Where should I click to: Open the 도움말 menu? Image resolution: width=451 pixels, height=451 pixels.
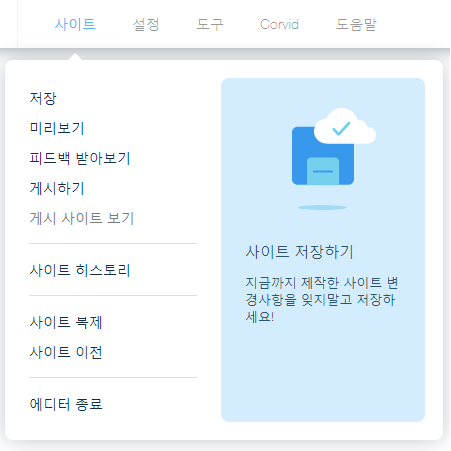point(356,24)
